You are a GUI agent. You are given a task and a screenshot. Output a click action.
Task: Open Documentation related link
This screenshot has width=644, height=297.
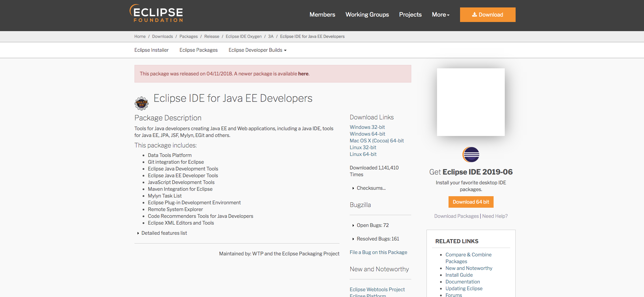coord(462,282)
